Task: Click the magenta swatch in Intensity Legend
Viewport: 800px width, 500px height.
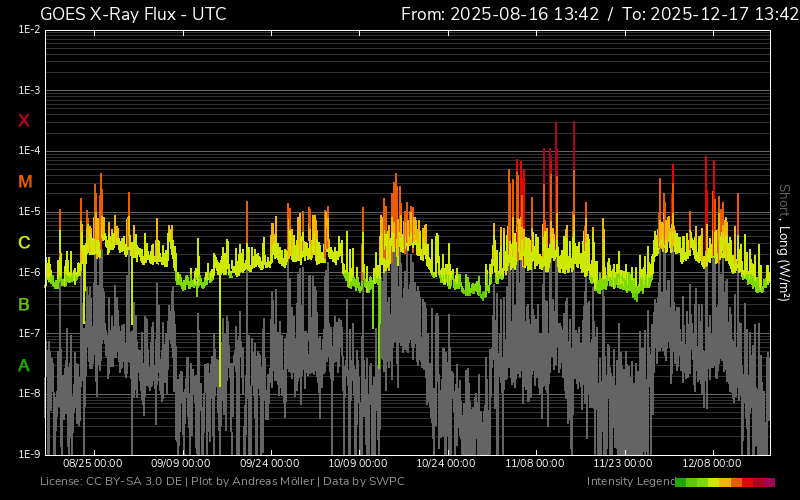Action: pyautogui.click(x=769, y=482)
